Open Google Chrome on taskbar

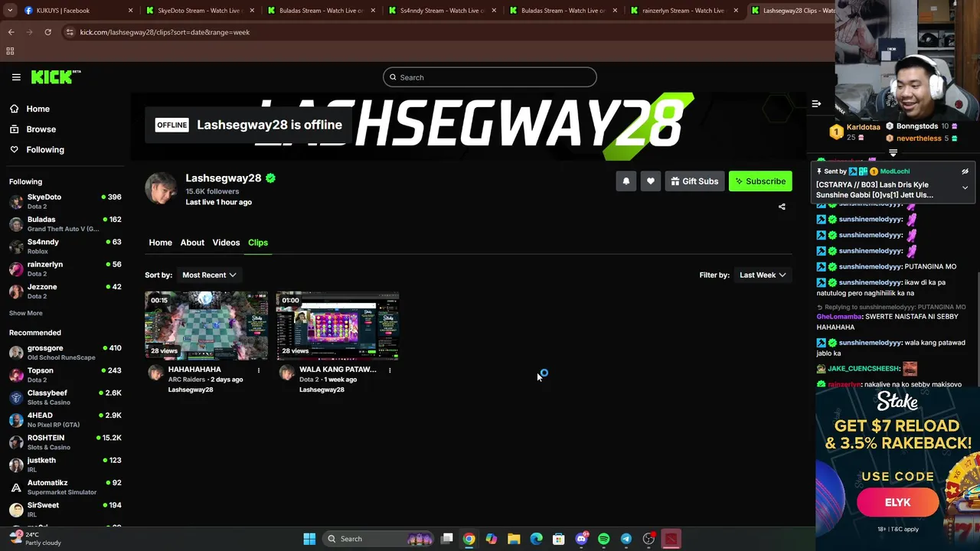(x=469, y=539)
